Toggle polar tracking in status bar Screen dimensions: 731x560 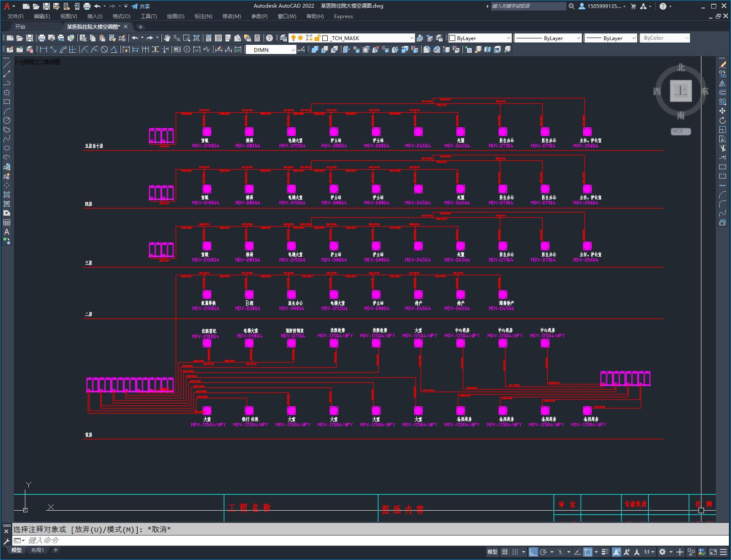click(x=543, y=552)
